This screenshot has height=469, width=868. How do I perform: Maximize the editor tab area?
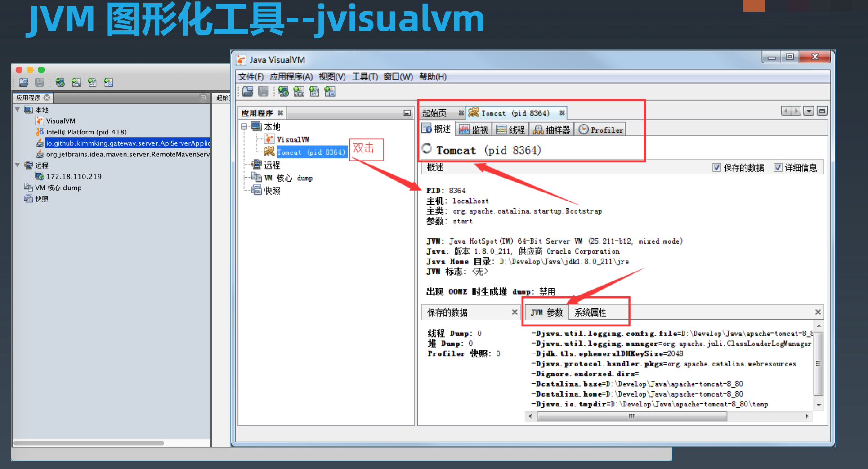pos(822,111)
